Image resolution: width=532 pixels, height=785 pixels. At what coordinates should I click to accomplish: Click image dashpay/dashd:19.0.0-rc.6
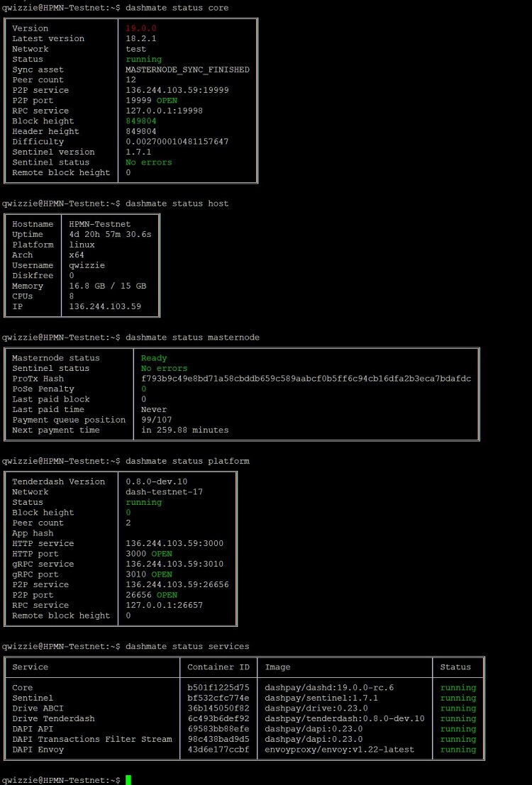coord(329,687)
